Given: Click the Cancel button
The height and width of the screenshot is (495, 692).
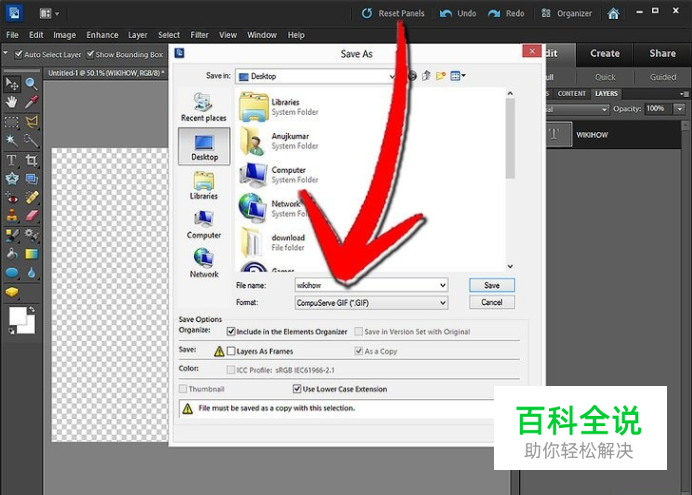Looking at the screenshot, I should click(492, 302).
